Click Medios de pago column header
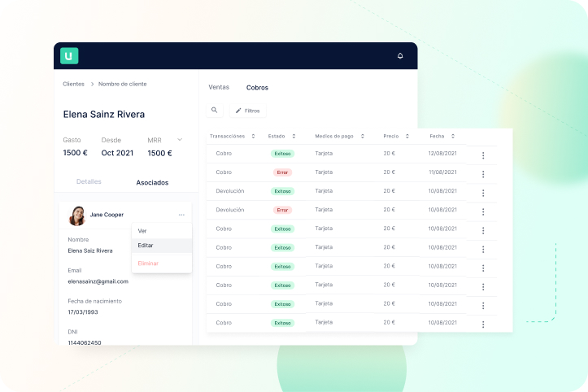 click(x=334, y=136)
